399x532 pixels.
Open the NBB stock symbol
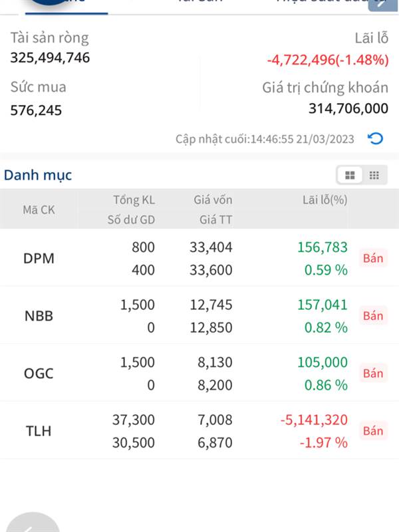click(x=39, y=316)
